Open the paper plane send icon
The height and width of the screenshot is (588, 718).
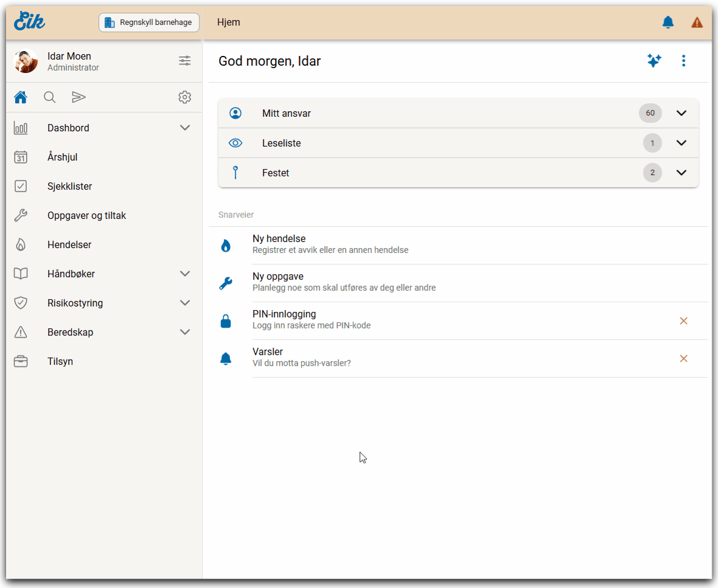coord(78,97)
